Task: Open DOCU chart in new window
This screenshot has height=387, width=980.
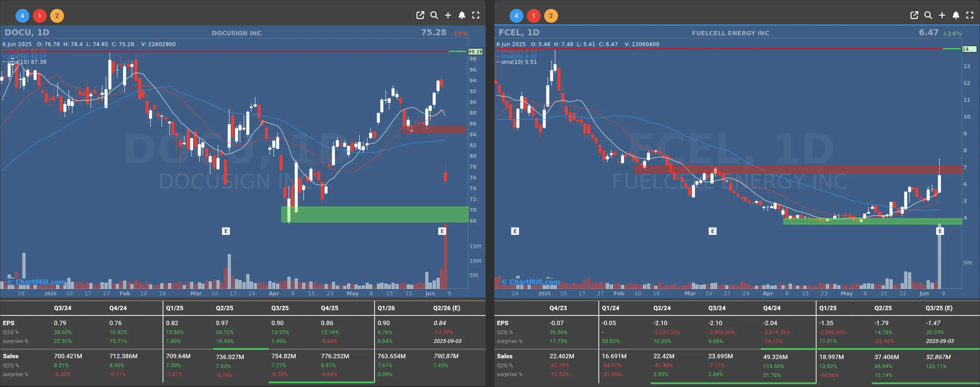Action: tap(420, 15)
